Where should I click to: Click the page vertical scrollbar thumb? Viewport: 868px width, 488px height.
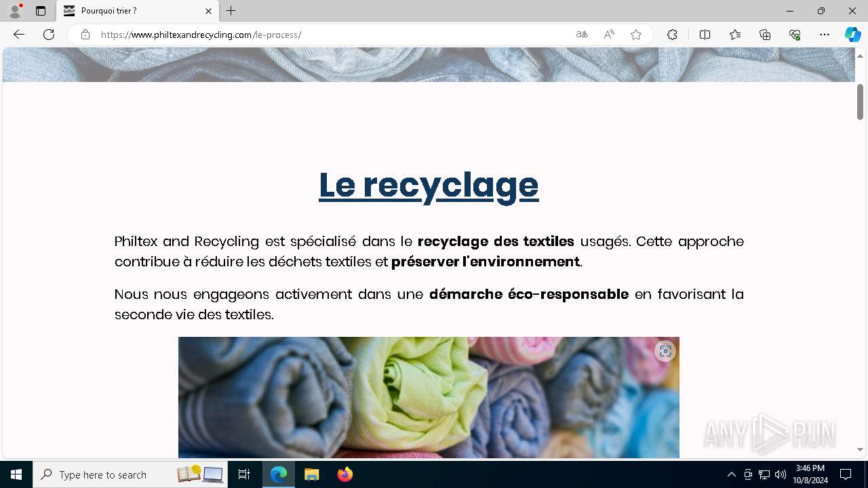pyautogui.click(x=860, y=102)
